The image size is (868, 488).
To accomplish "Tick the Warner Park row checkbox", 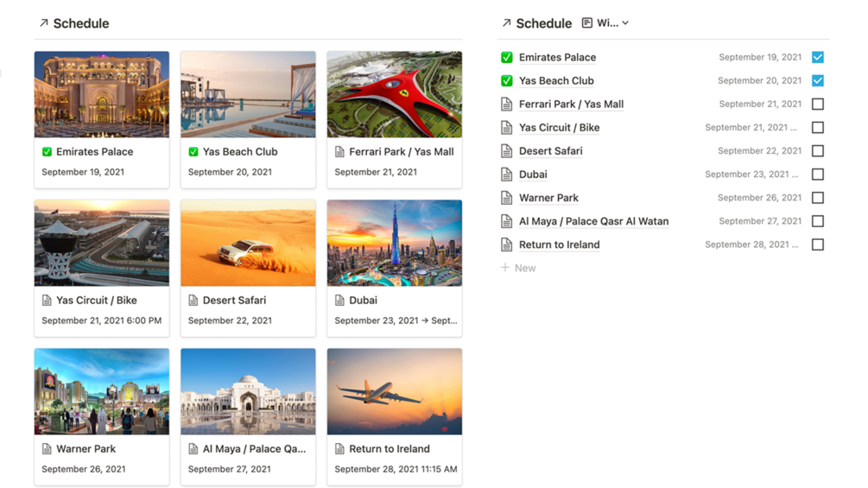I will [817, 198].
